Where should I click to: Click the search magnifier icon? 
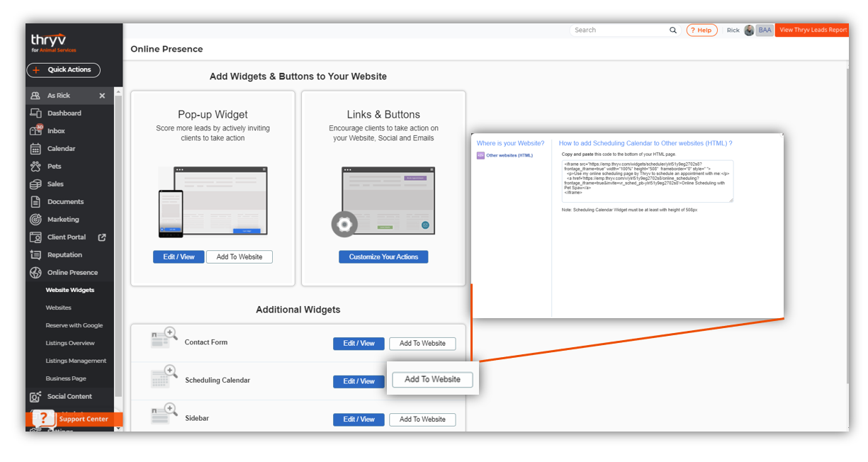point(673,30)
